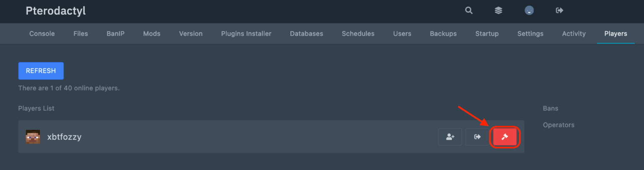Show the Bans list
This screenshot has width=644, height=170.
coord(551,108)
